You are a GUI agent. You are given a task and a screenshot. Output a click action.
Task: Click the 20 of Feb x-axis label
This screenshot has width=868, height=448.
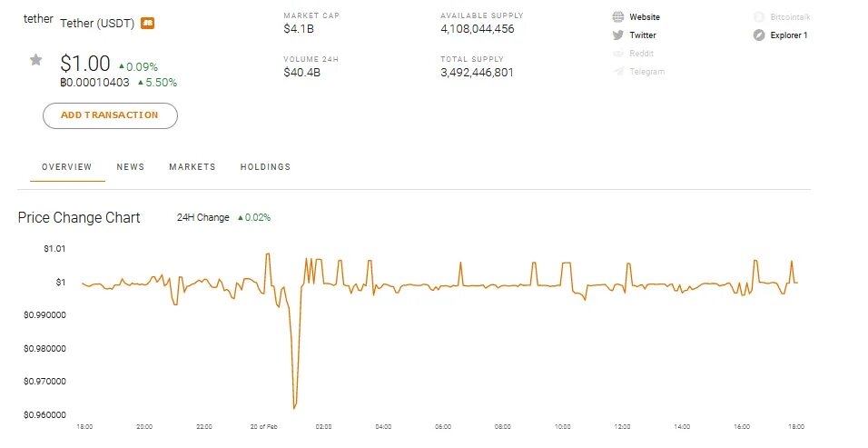[x=264, y=426]
